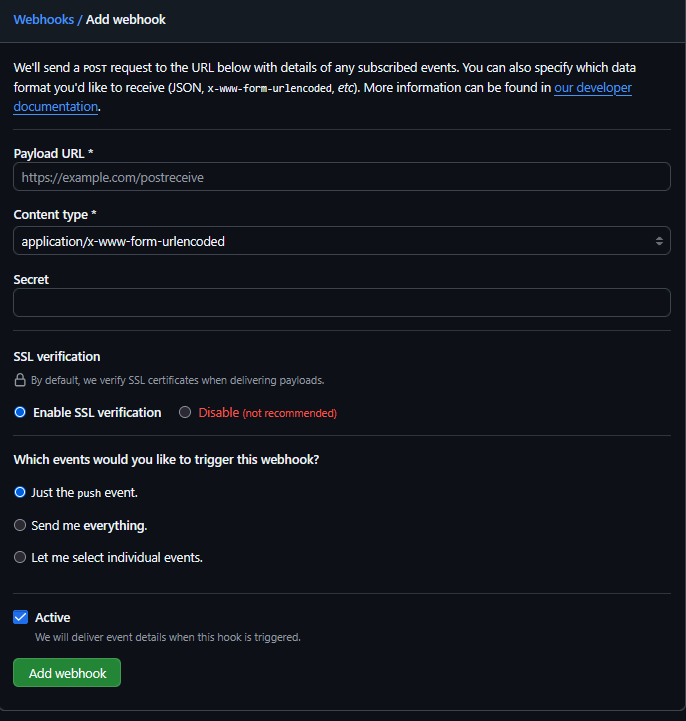Click into the Payload URL field
686x721 pixels.
tap(340, 177)
